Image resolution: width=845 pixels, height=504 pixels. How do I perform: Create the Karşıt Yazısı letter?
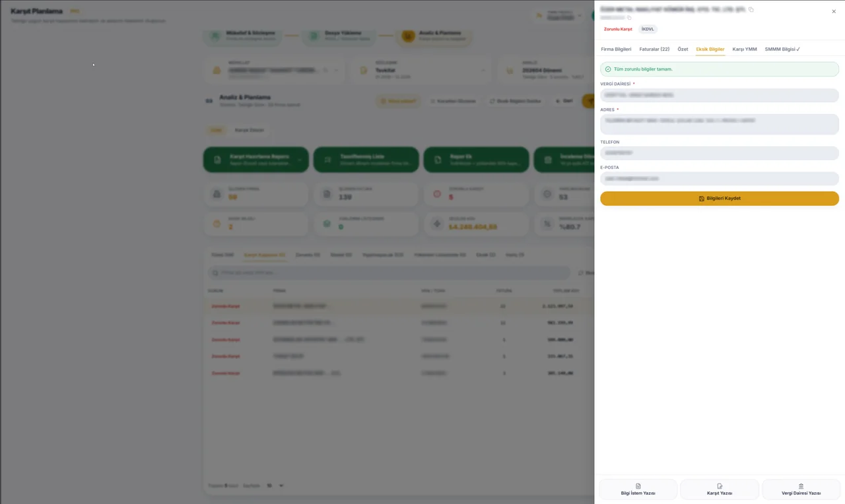720,489
